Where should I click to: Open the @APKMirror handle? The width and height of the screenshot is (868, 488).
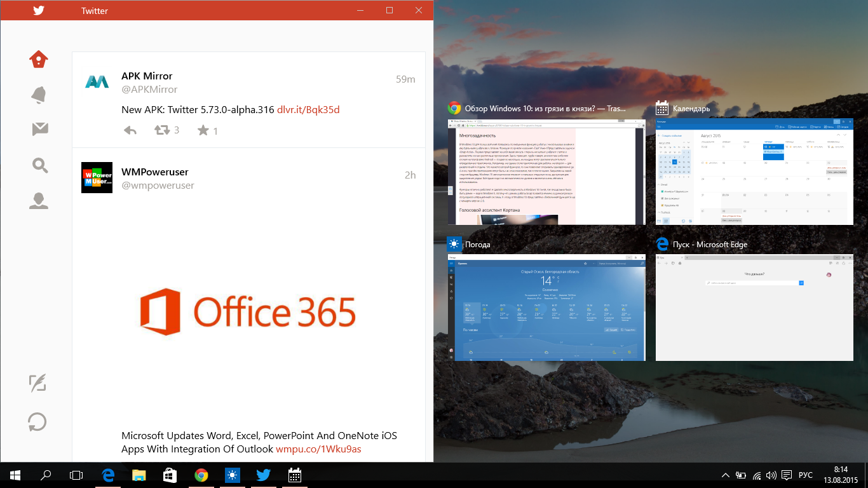click(149, 90)
